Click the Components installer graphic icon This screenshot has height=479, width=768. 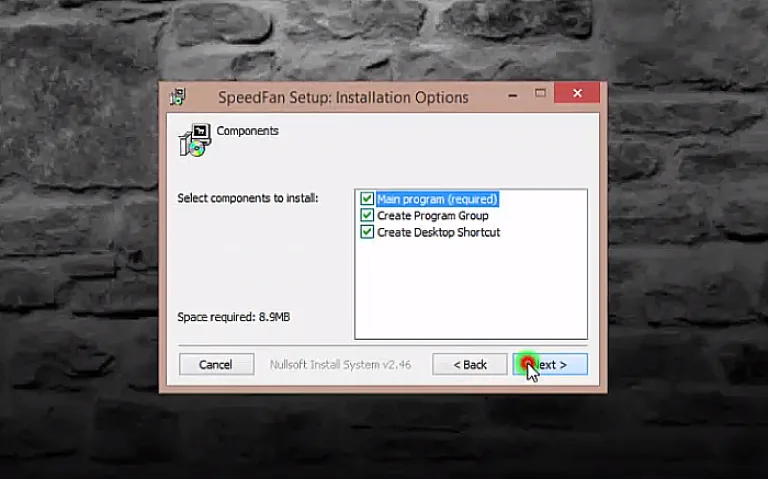pos(195,140)
